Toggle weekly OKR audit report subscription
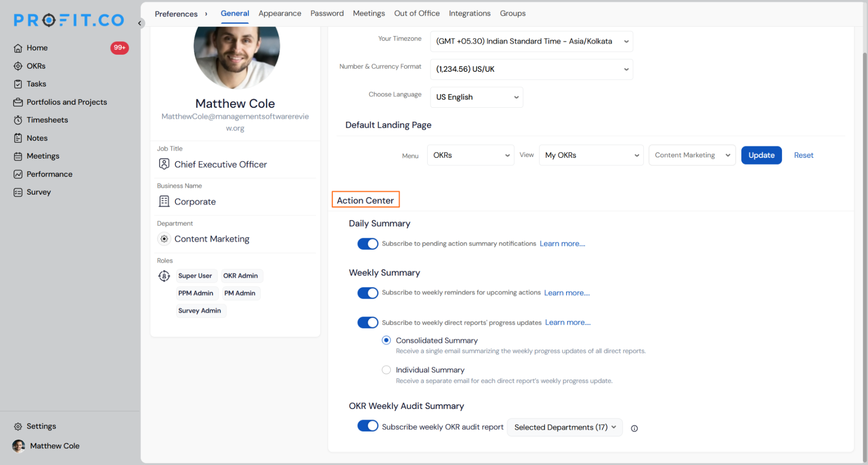Screen dimensions: 868x465 (x=367, y=426)
